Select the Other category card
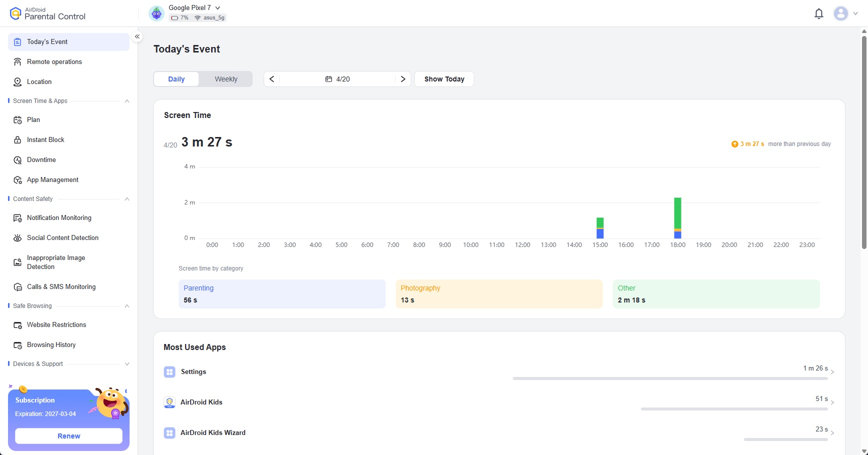The image size is (868, 455). tap(716, 294)
